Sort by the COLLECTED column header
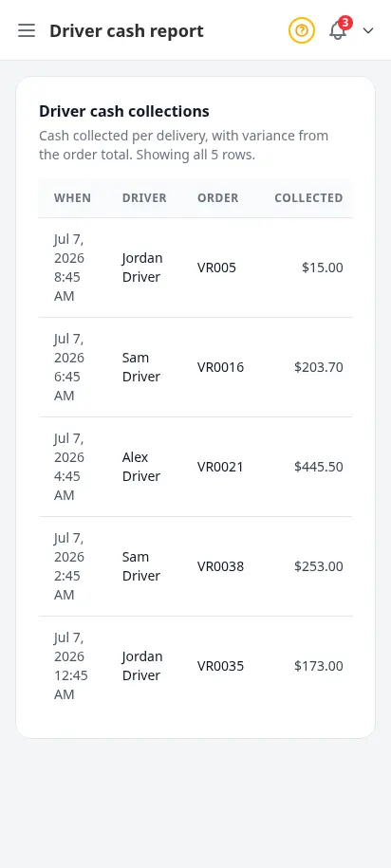This screenshot has height=868, width=391. point(308,198)
